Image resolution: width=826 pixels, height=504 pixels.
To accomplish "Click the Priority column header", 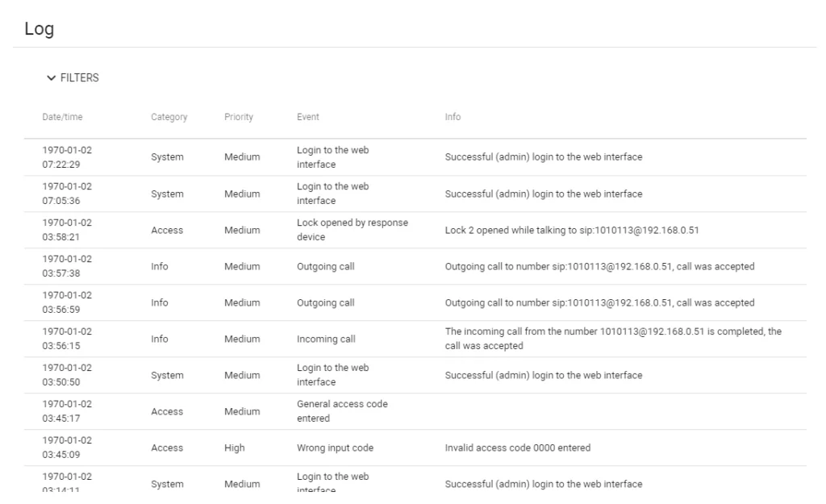I will pos(239,117).
